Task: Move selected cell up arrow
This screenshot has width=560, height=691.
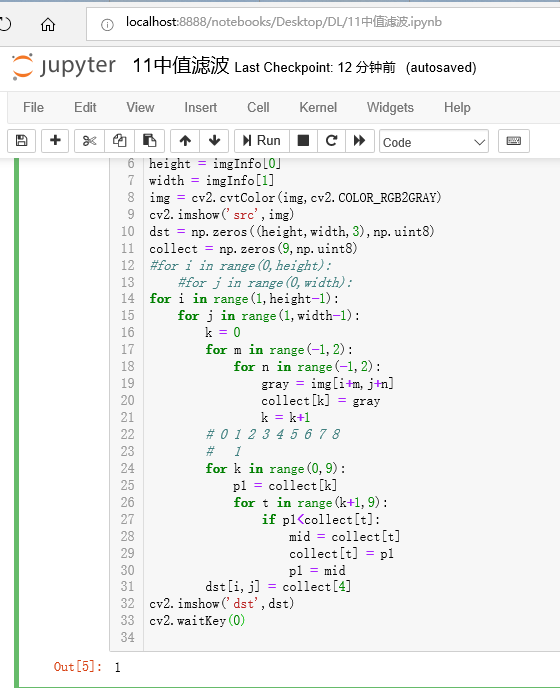Action: [x=185, y=141]
